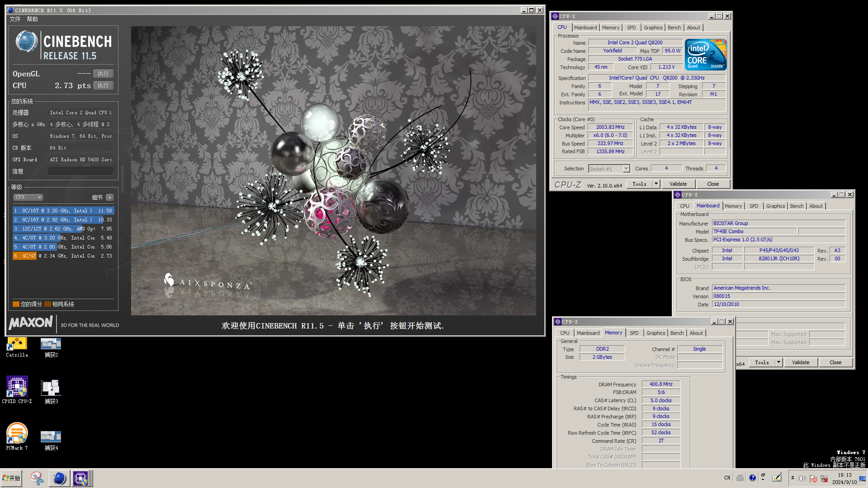868x488 pixels.
Task: Open SPD tab in CPU-Z CPU window
Action: (x=631, y=28)
